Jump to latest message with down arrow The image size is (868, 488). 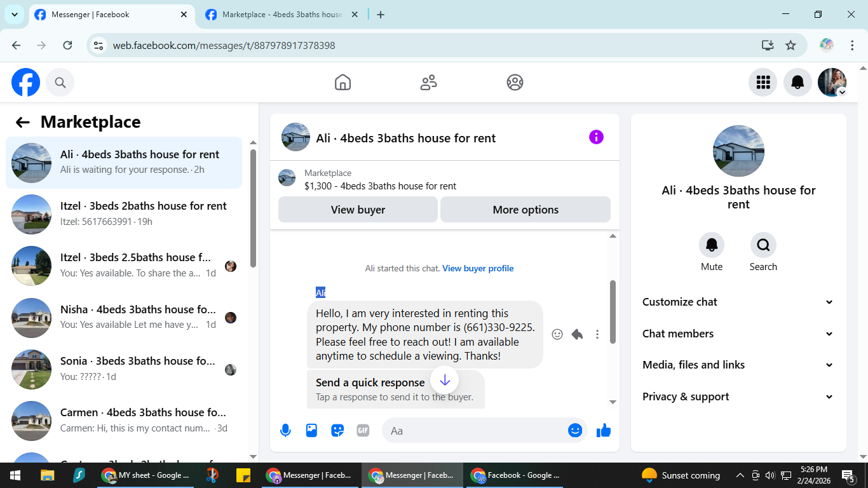[x=445, y=380]
